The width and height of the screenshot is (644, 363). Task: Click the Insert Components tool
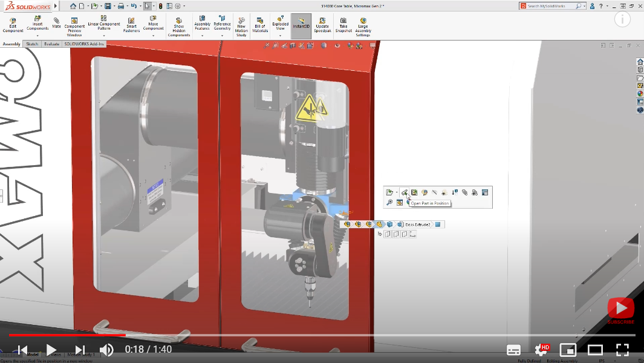pyautogui.click(x=37, y=23)
